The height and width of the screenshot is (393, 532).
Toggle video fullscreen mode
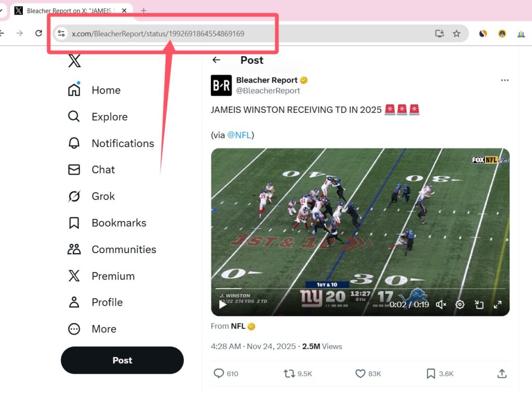[x=497, y=305]
